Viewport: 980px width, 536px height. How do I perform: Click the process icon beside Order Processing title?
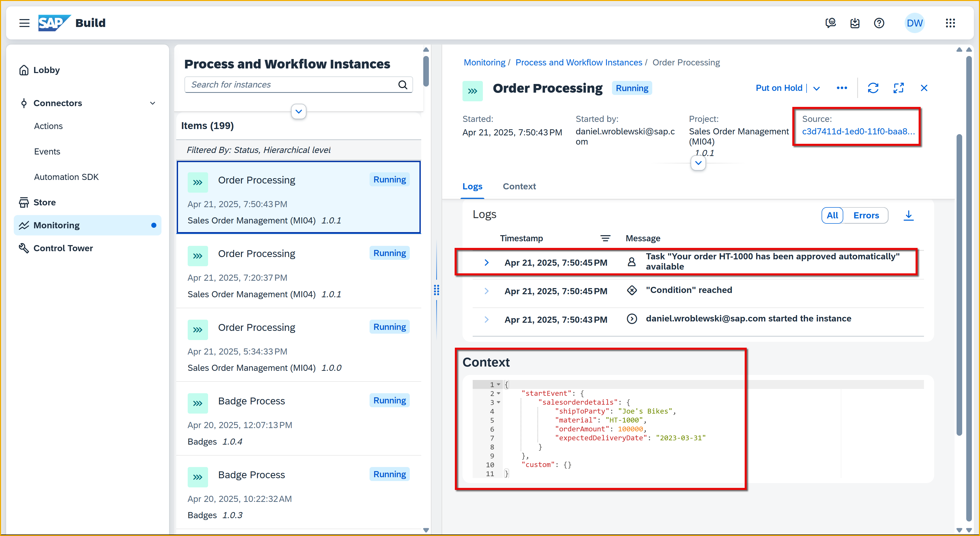click(x=472, y=91)
